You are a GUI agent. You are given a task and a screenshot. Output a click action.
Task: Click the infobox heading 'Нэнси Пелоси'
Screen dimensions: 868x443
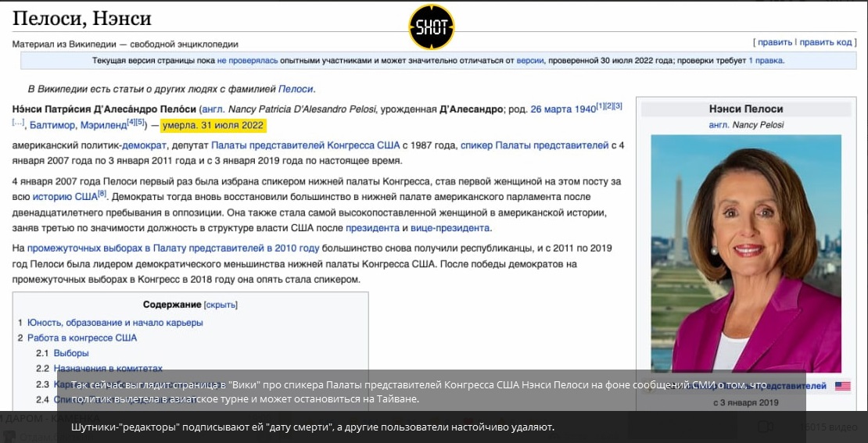point(746,109)
